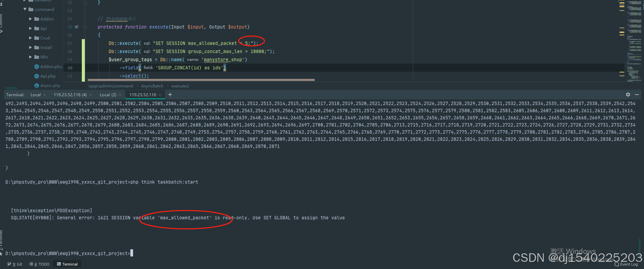Expand the Addon folder arrow
Image resolution: width=644 pixels, height=269 pixels.
[x=31, y=19]
